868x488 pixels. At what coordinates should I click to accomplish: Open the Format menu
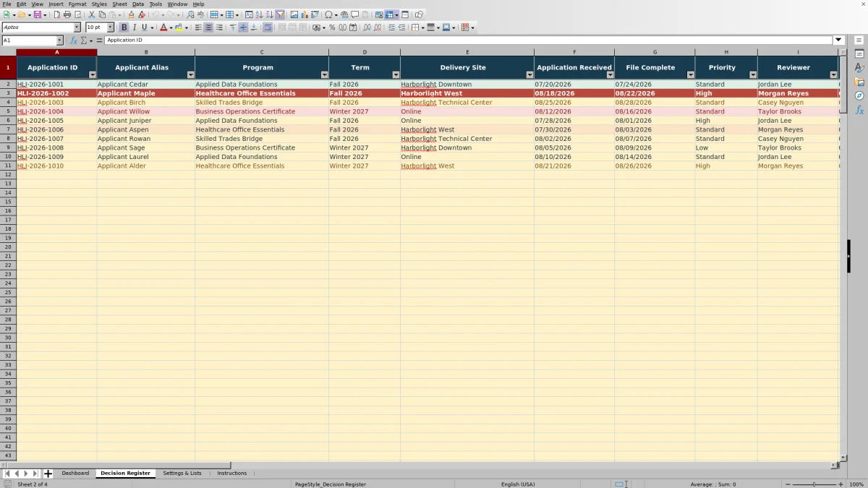[x=77, y=4]
